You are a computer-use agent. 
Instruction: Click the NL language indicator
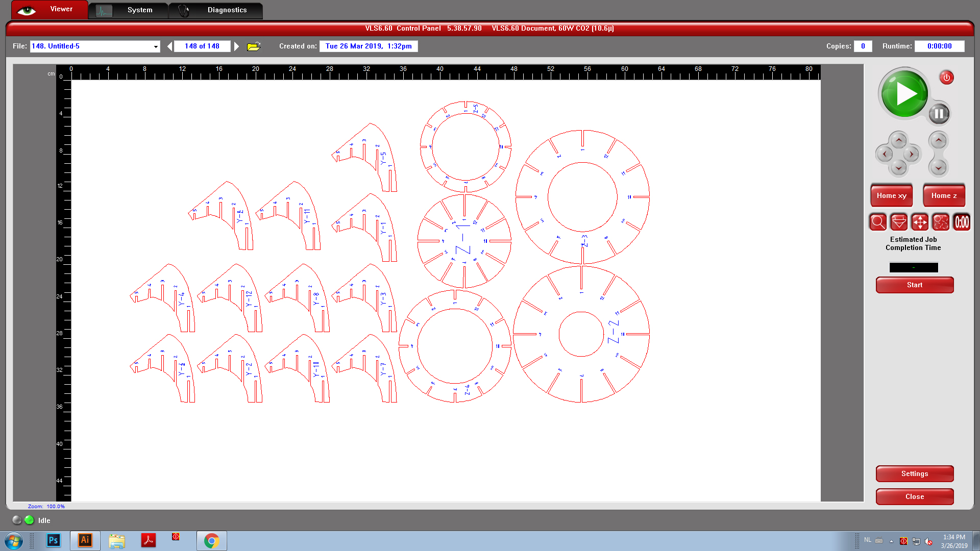868,540
